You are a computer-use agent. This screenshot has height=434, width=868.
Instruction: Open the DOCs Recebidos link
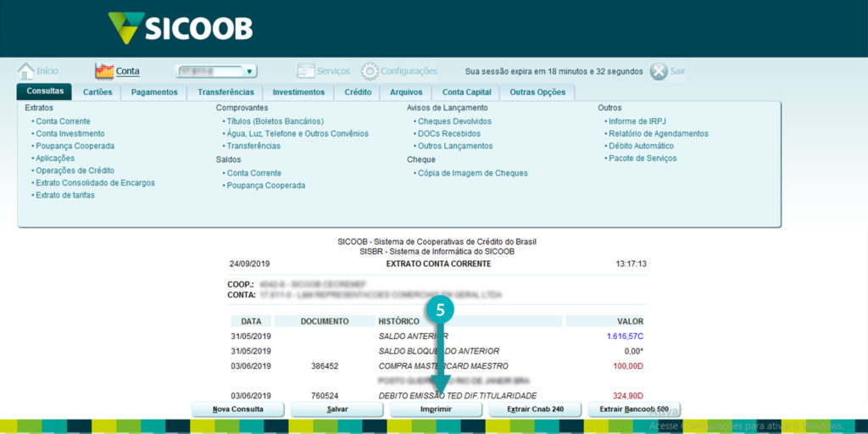click(449, 133)
